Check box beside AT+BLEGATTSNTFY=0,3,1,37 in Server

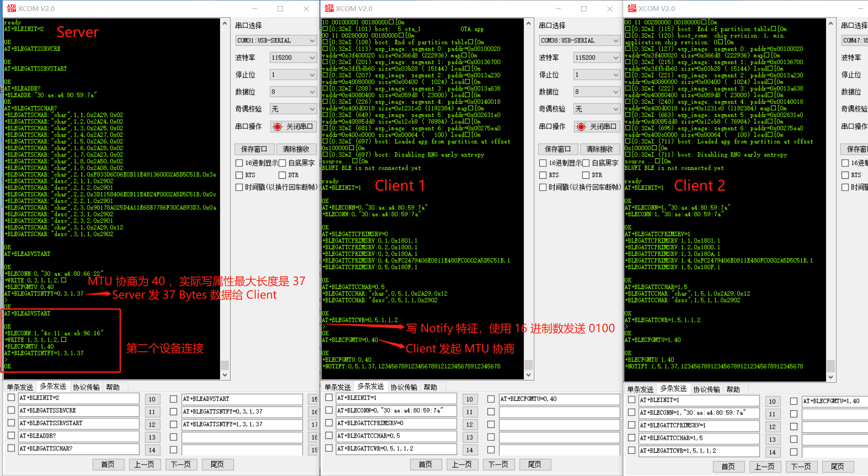click(x=173, y=412)
